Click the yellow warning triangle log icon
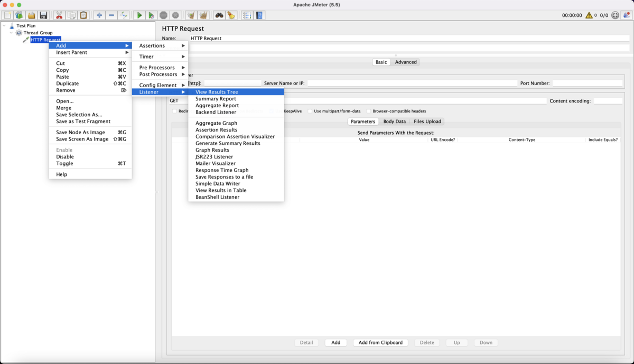This screenshot has width=634, height=364. coord(589,15)
